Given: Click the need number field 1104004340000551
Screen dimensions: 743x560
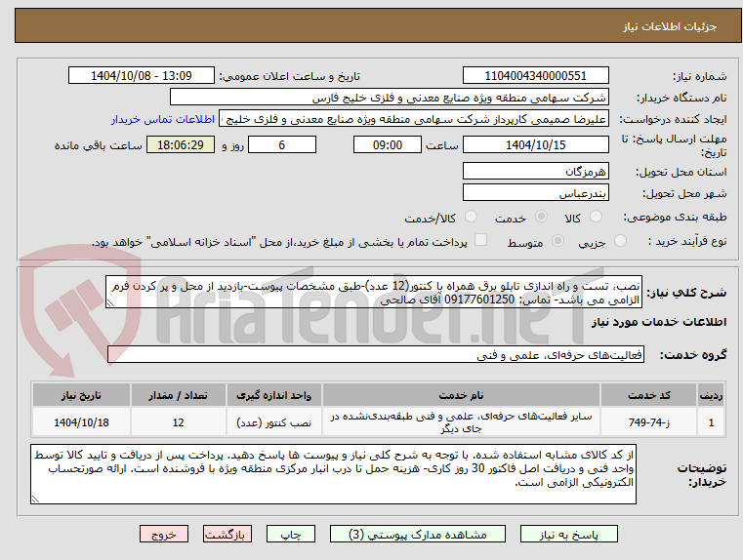Looking at the screenshot, I should (536, 75).
